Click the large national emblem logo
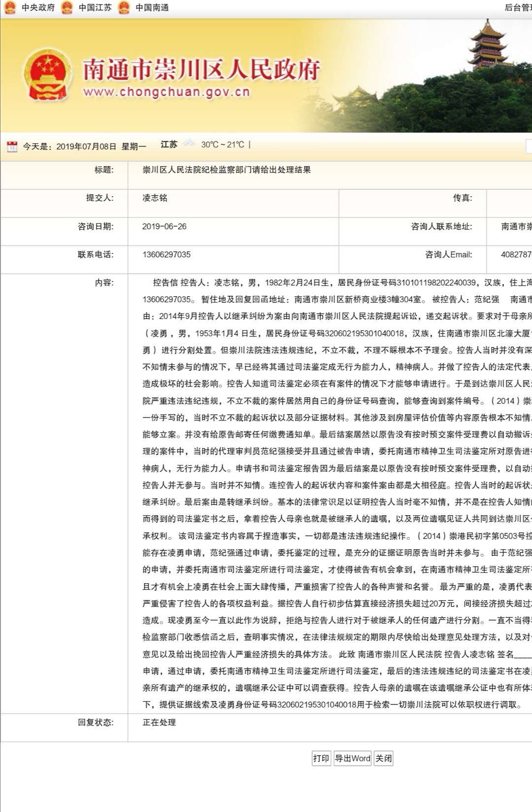This screenshot has width=532, height=812. (x=48, y=74)
